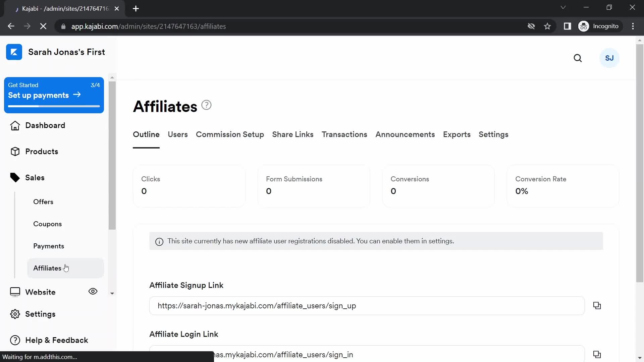Click the main page vertical scrollbar
This screenshot has width=644, height=362.
640,163
